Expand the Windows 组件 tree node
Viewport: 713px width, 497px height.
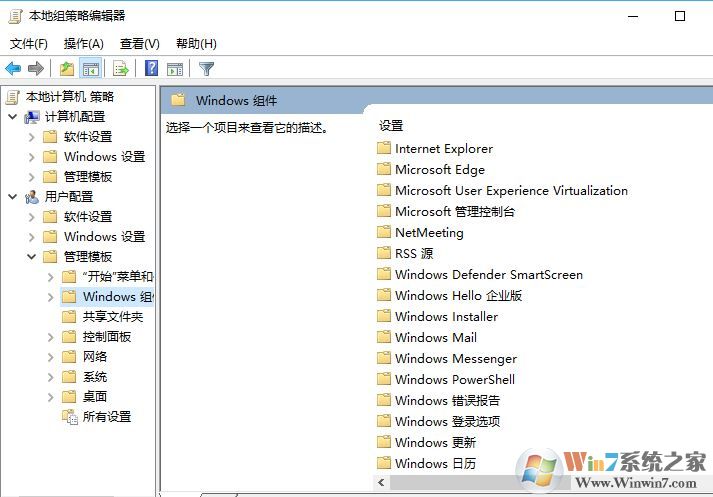tap(50, 297)
